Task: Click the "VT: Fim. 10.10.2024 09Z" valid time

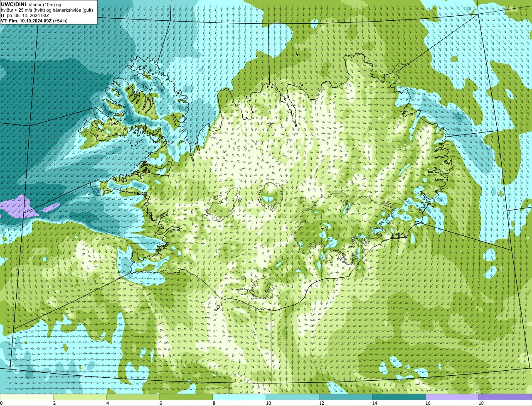Action: point(26,21)
